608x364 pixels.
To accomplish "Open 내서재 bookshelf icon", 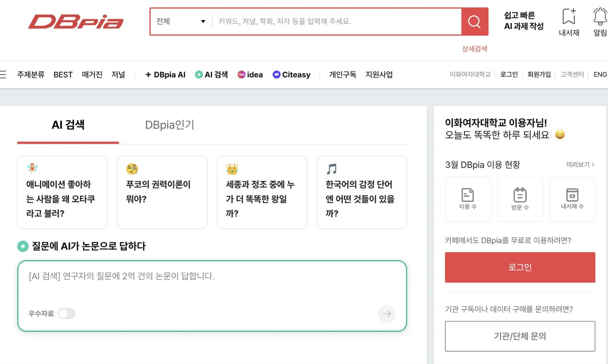I will pyautogui.click(x=569, y=17).
